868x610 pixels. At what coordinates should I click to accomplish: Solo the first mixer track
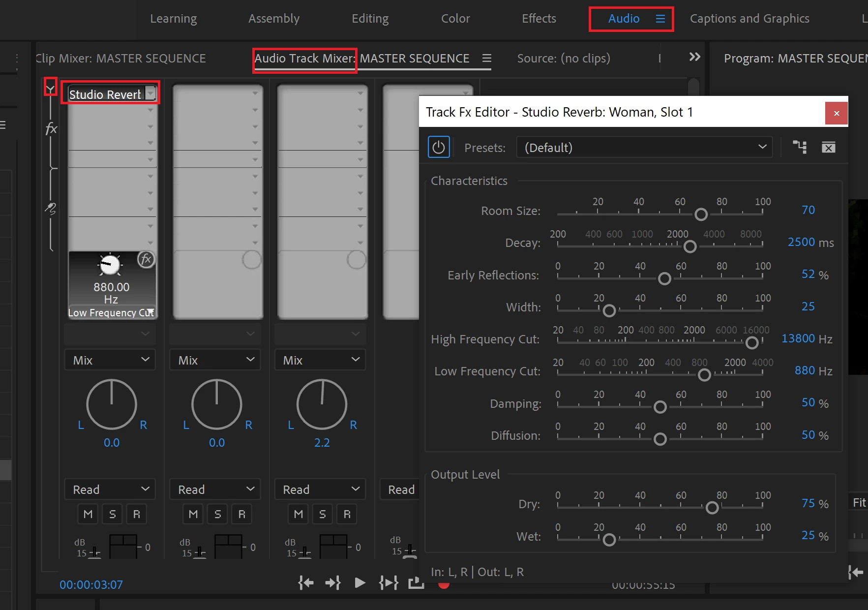[113, 514]
